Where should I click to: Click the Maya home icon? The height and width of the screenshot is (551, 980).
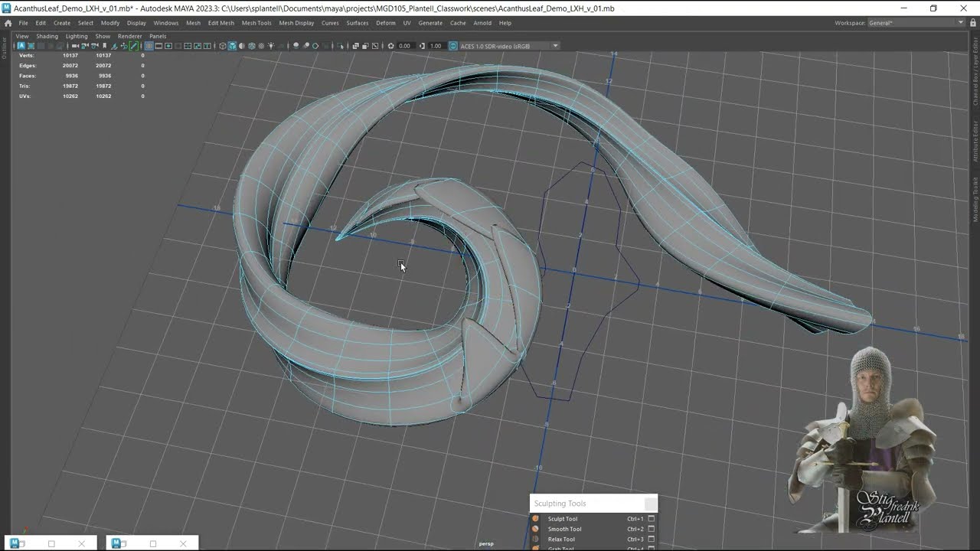(x=8, y=23)
